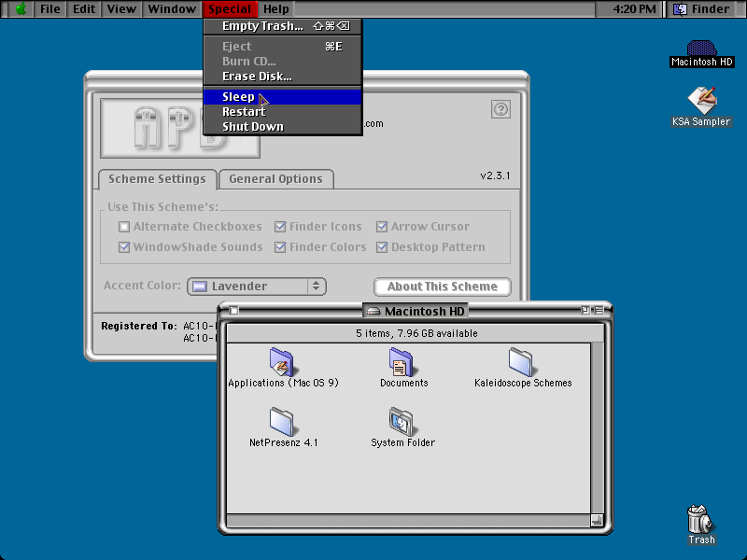Click the v2.3.1 version label
747x560 pixels.
click(x=495, y=175)
